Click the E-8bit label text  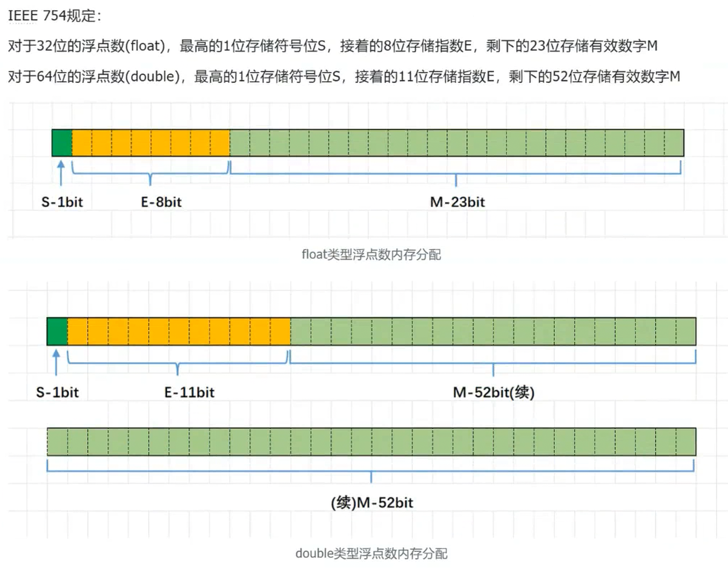pyautogui.click(x=161, y=203)
